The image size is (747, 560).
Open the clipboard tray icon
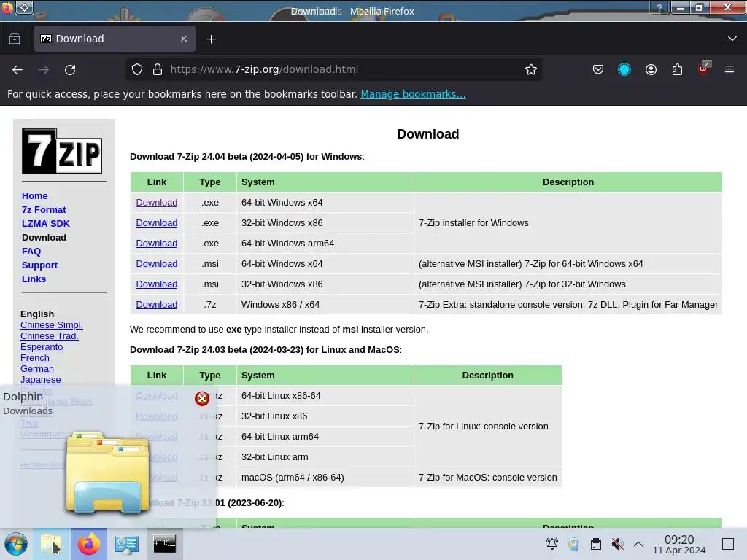click(x=595, y=544)
